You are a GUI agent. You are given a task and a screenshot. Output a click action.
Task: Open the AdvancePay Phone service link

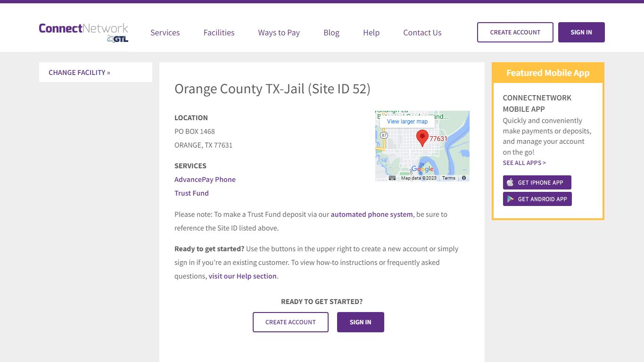pyautogui.click(x=205, y=179)
